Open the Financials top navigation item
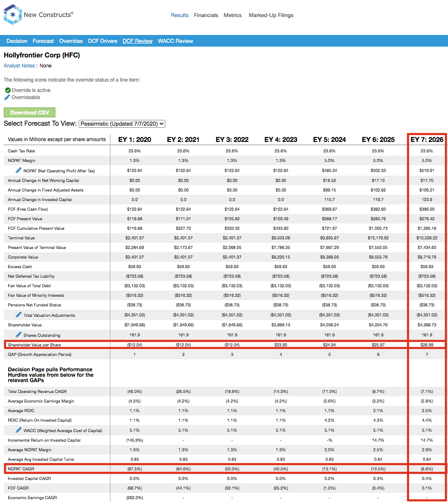 206,15
